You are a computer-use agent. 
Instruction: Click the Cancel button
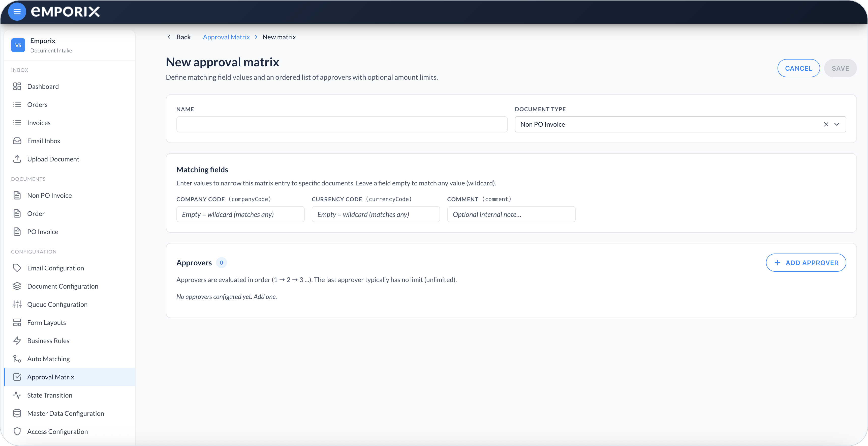(799, 68)
